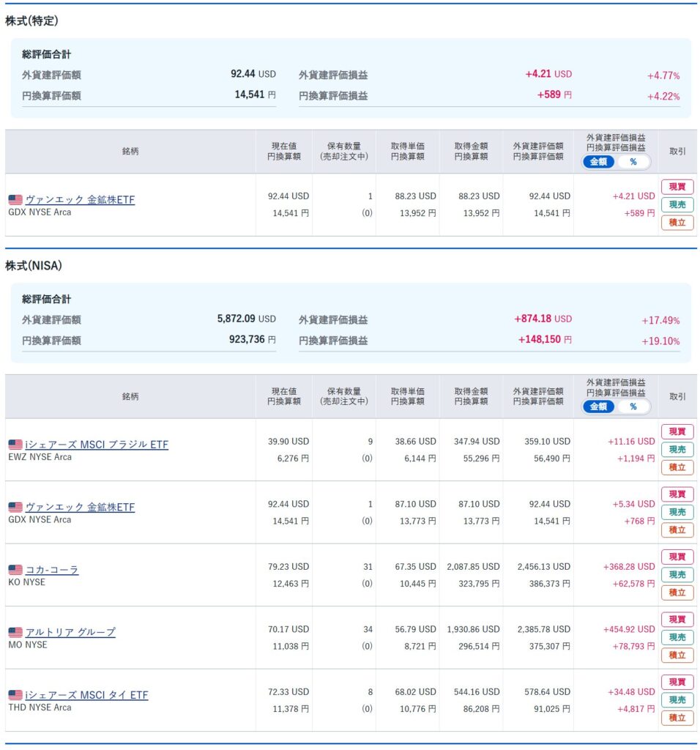Click 積立 button for THD タイ ETF
This screenshot has height=750, width=700.
pyautogui.click(x=677, y=718)
